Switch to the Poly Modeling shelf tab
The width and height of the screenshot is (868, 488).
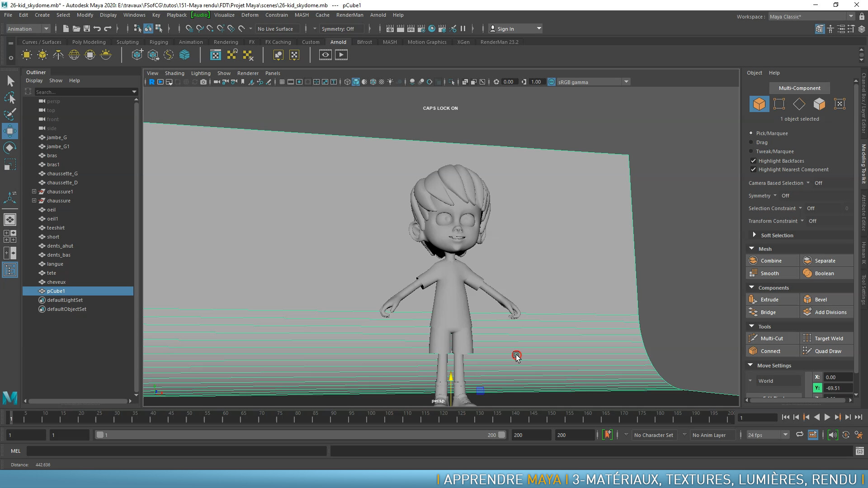point(89,42)
